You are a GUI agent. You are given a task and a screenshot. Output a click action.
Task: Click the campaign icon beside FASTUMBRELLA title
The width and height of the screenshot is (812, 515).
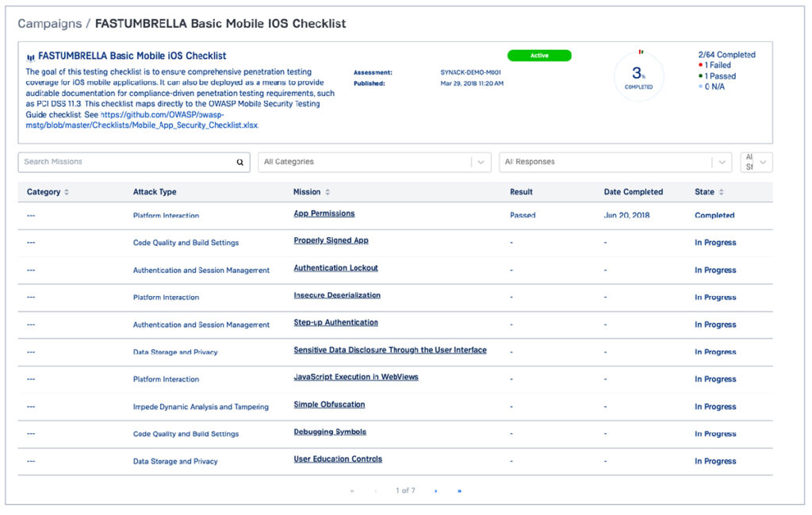coord(31,57)
